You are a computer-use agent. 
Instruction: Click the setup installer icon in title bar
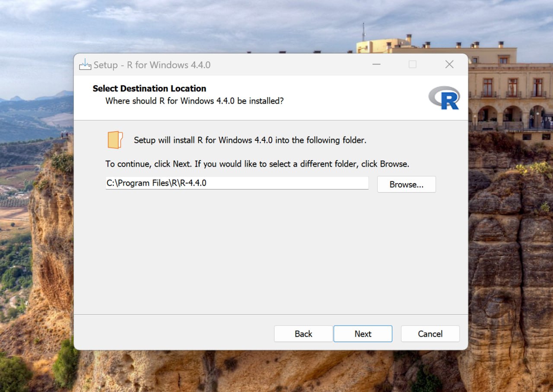(x=85, y=65)
